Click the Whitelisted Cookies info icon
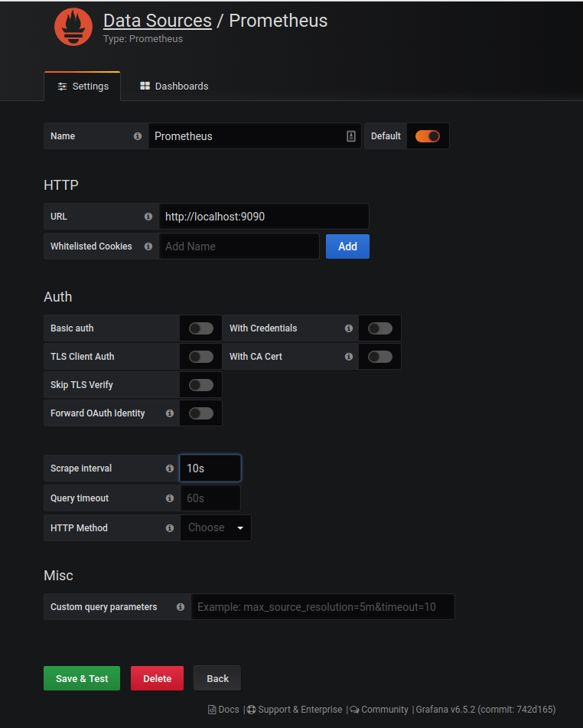The width and height of the screenshot is (583, 728). pos(148,246)
